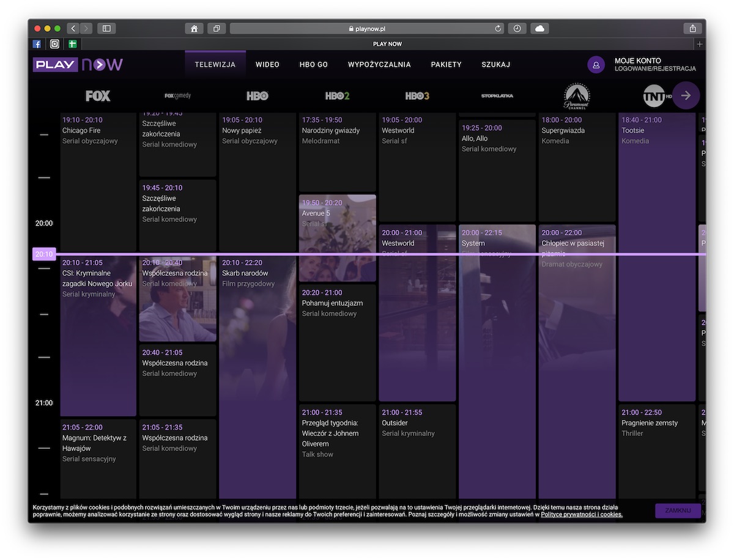The width and height of the screenshot is (734, 560).
Task: Select the HBO3 channel logo
Action: click(x=417, y=96)
